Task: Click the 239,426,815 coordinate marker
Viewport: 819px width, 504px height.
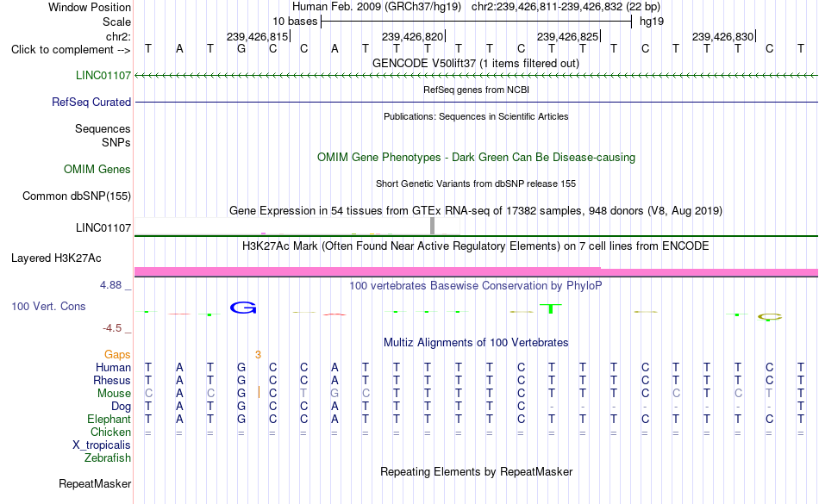Action: pos(258,36)
